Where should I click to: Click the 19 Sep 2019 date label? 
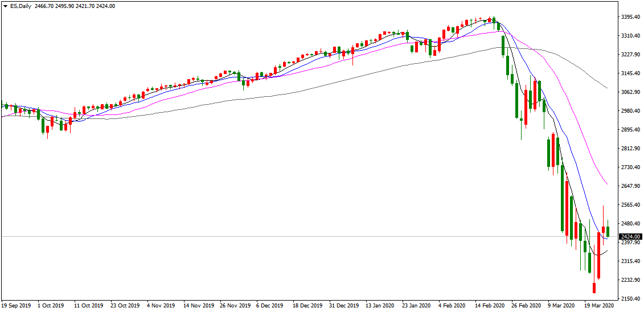pos(16,306)
